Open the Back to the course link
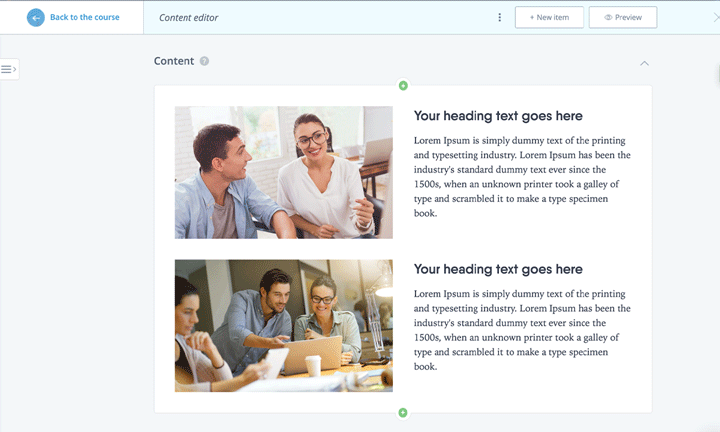The width and height of the screenshot is (720, 432). (84, 17)
